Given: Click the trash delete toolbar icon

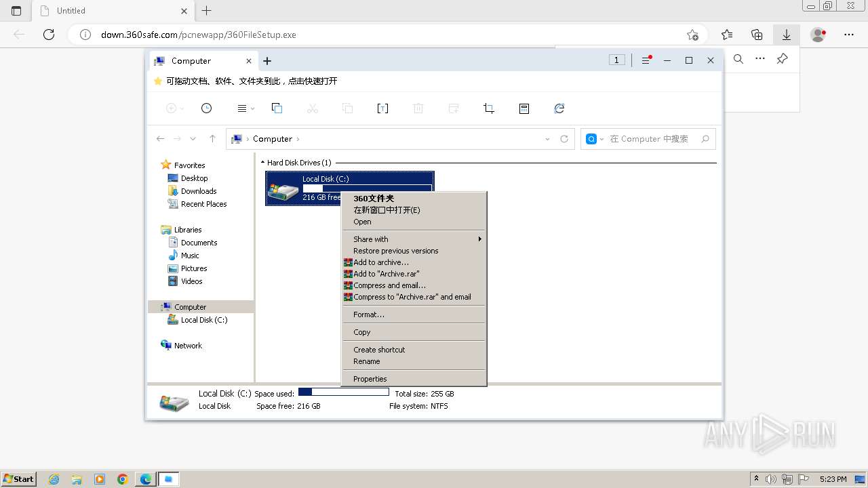Looking at the screenshot, I should pyautogui.click(x=418, y=108).
